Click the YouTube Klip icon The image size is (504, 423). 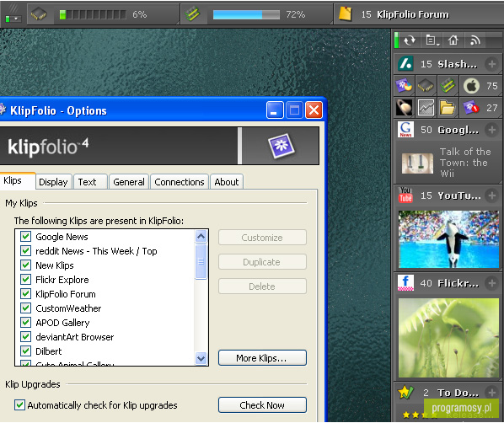[405, 195]
